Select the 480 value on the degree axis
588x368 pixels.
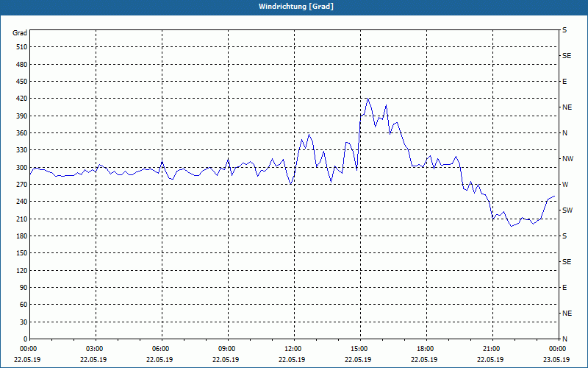[x=22, y=65]
